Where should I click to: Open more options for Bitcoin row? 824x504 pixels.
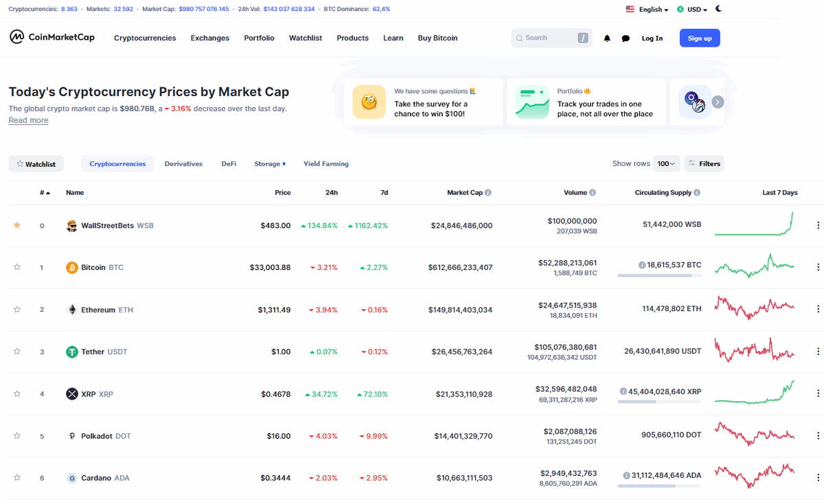(x=818, y=267)
